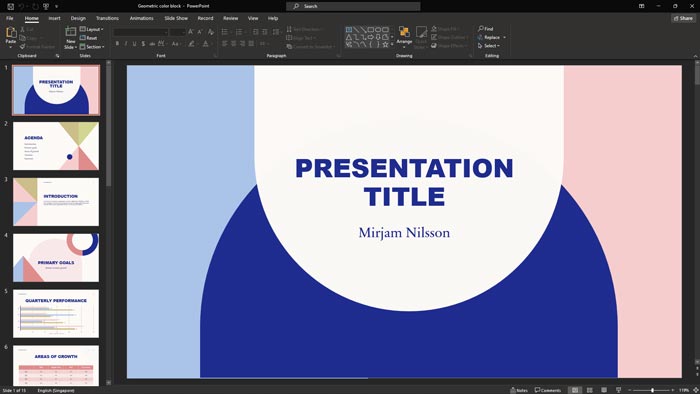This screenshot has width=700, height=394.
Task: Open the Section dropdown
Action: click(92, 46)
